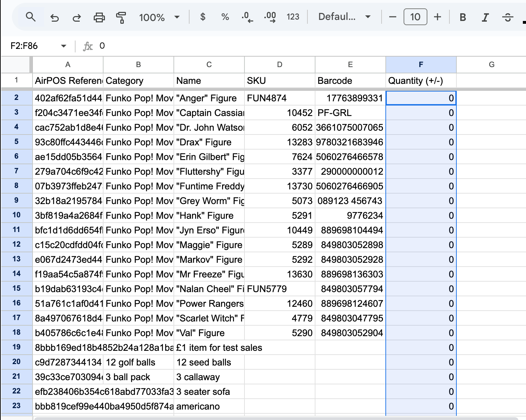The image size is (526, 420).
Task: Format selection as currency
Action: 202,17
